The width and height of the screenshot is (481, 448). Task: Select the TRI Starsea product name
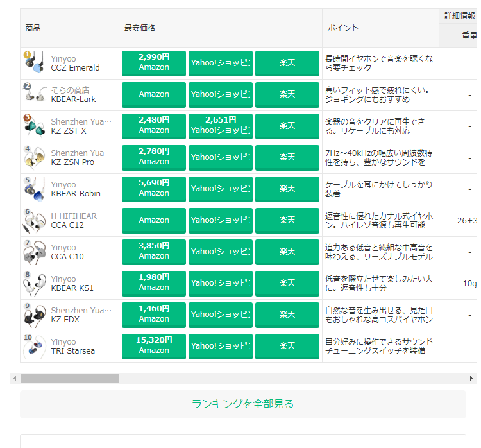point(72,351)
